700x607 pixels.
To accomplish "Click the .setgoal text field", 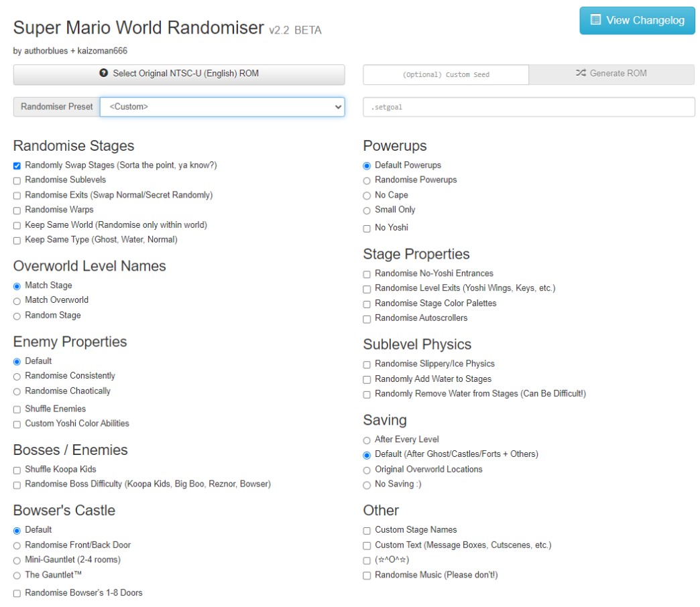I will coord(528,107).
